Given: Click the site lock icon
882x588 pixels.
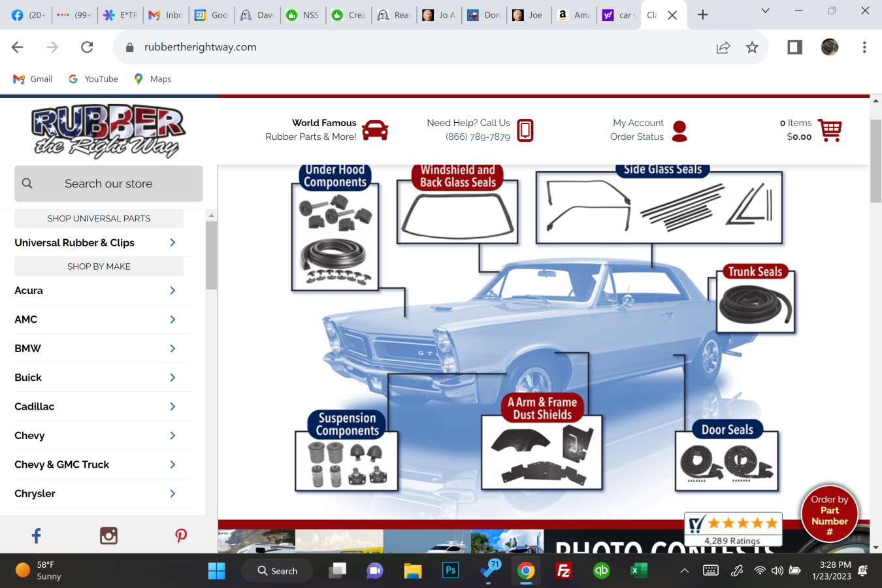Looking at the screenshot, I should tap(129, 47).
